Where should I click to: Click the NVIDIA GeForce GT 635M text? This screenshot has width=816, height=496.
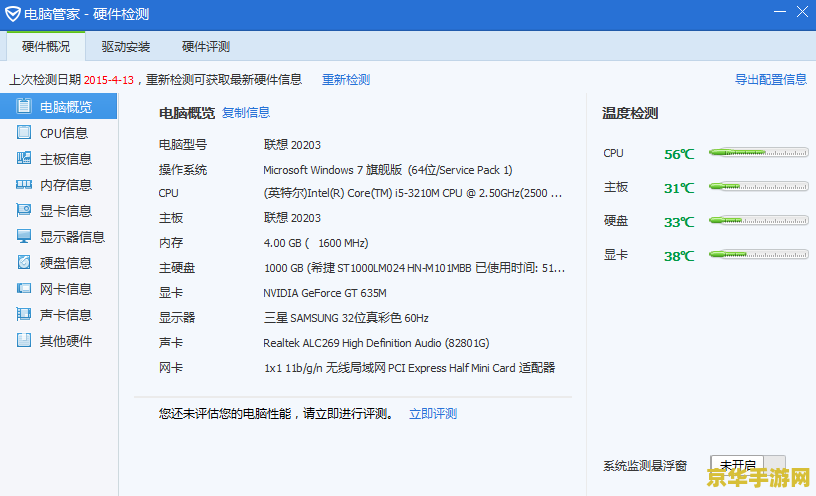pyautogui.click(x=325, y=293)
